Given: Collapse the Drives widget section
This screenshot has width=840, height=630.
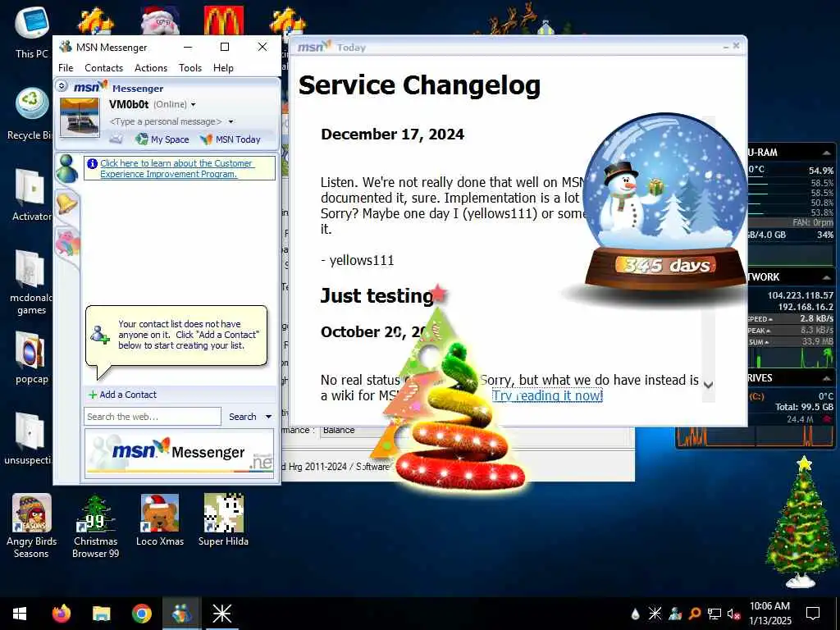Looking at the screenshot, I should [826, 378].
